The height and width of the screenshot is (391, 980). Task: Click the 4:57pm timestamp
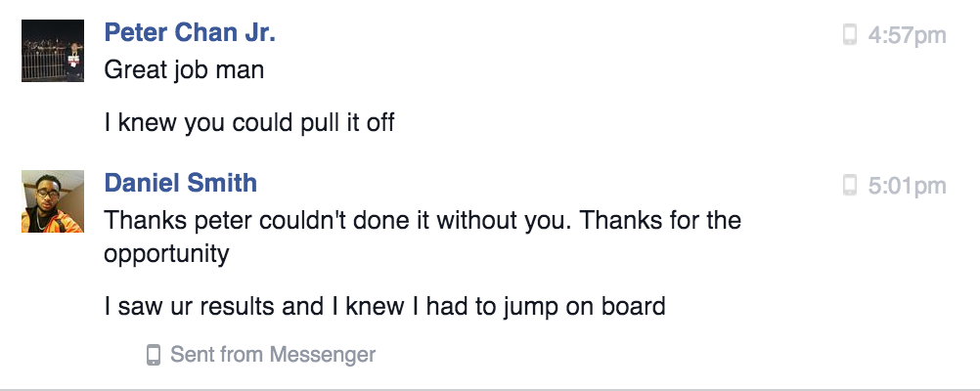coord(907,35)
